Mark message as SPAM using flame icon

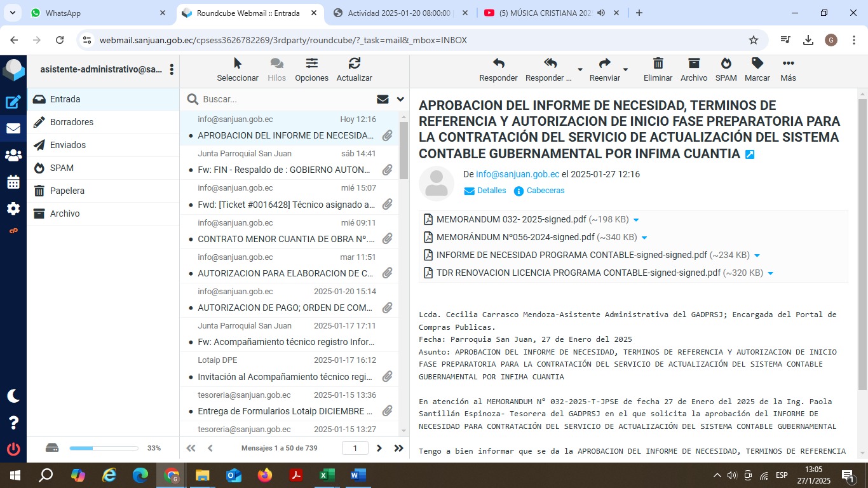pos(726,64)
